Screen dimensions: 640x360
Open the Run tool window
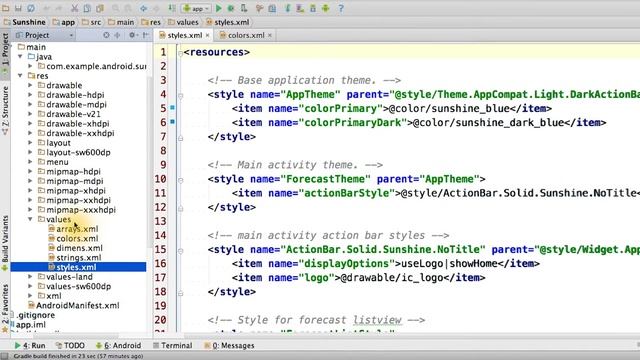click(29, 345)
